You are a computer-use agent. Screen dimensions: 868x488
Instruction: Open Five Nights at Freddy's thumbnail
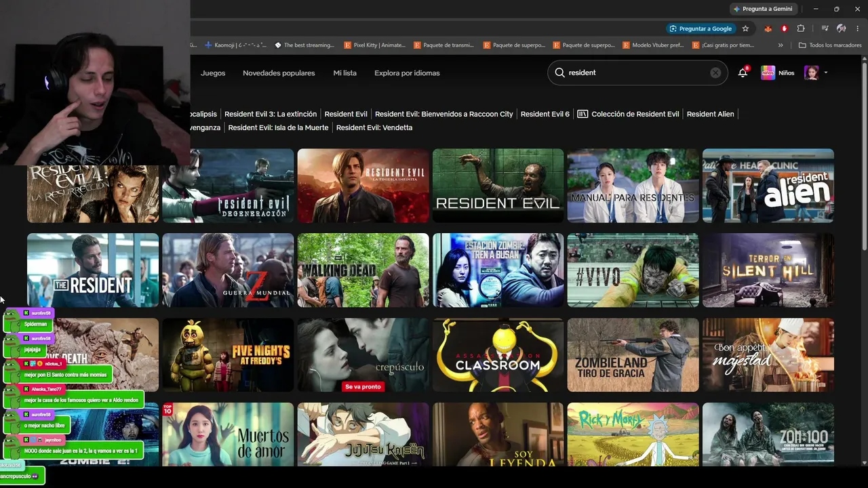[x=228, y=355]
